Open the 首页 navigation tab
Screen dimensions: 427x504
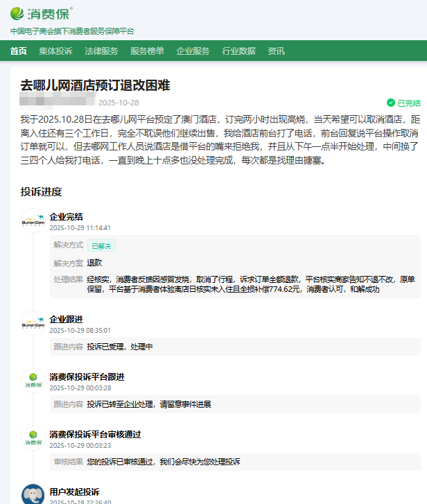19,51
